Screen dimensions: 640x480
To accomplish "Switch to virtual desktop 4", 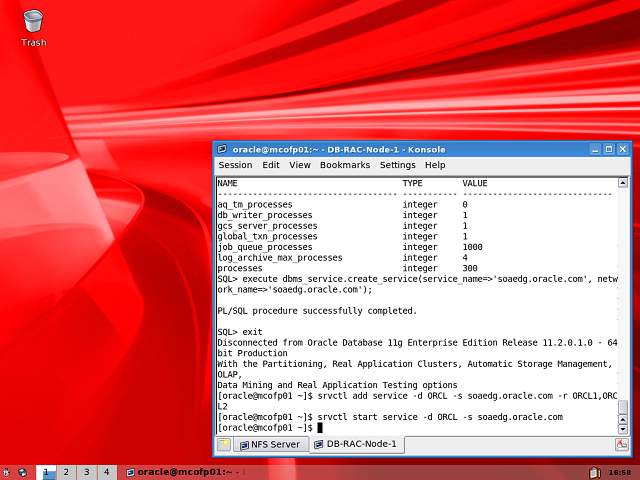I will point(107,472).
